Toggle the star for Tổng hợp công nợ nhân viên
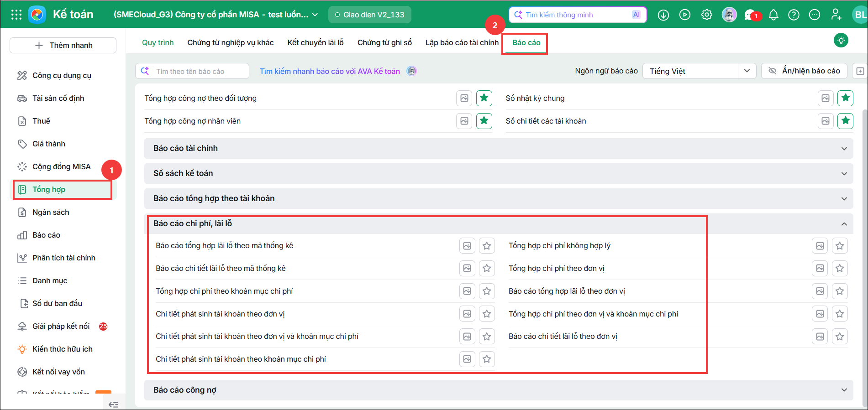Viewport: 868px width, 410px height. coord(484,121)
